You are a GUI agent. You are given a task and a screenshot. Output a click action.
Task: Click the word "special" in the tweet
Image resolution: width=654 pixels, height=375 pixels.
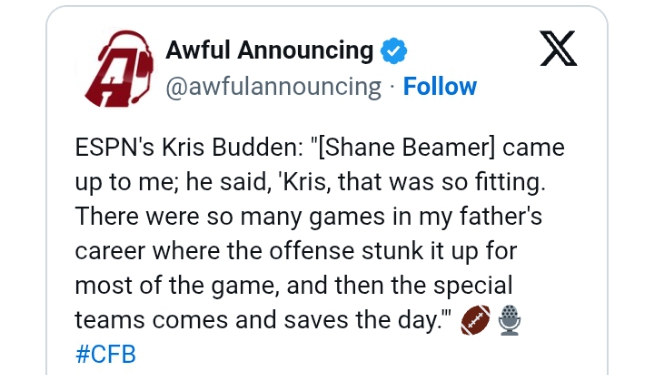coord(473,287)
